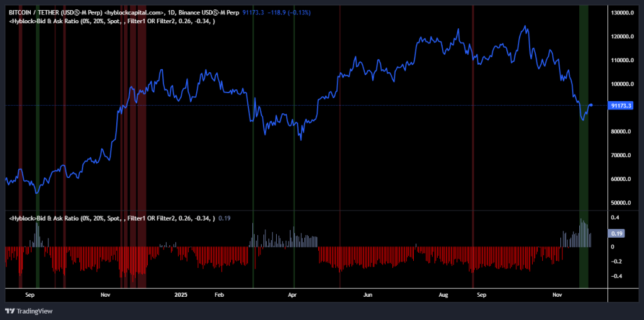This screenshot has height=320, width=644.
Task: Click the 0.4 indicator scale label
Action: tap(615, 218)
